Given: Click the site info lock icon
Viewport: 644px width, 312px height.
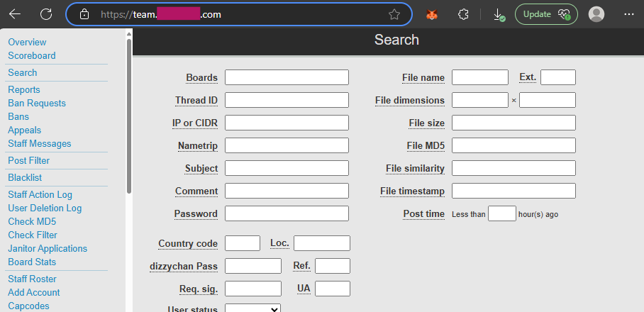Looking at the screenshot, I should pos(84,14).
